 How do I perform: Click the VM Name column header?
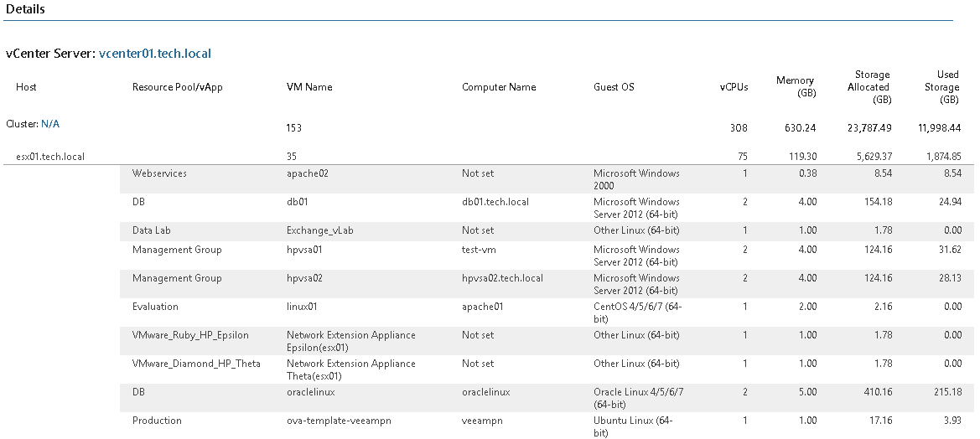coord(309,87)
